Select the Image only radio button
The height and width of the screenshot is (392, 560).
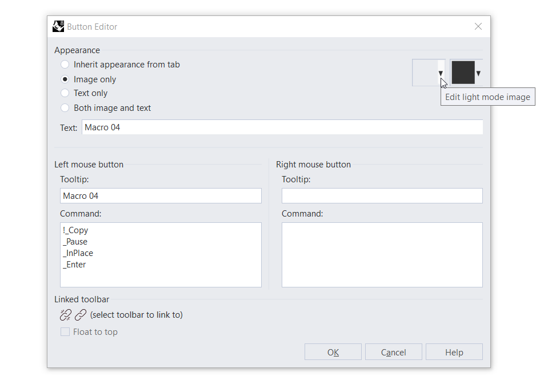[x=65, y=79]
